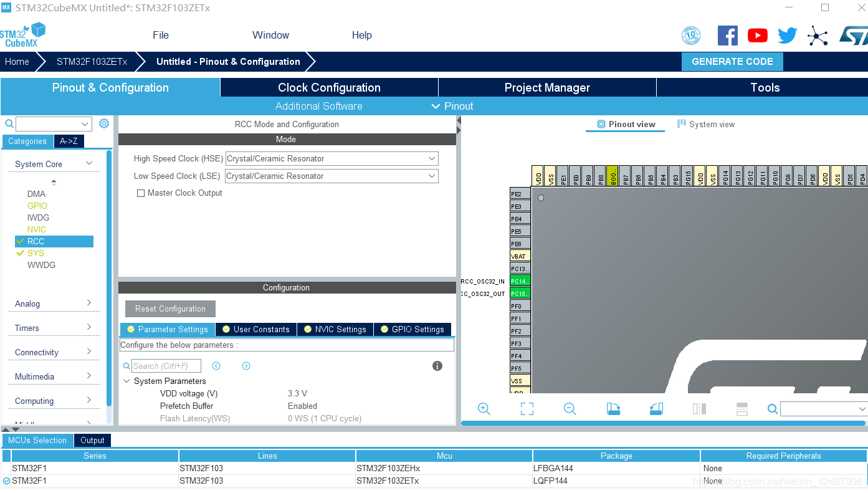
Task: Open category settings gear icon
Action: pos(104,123)
